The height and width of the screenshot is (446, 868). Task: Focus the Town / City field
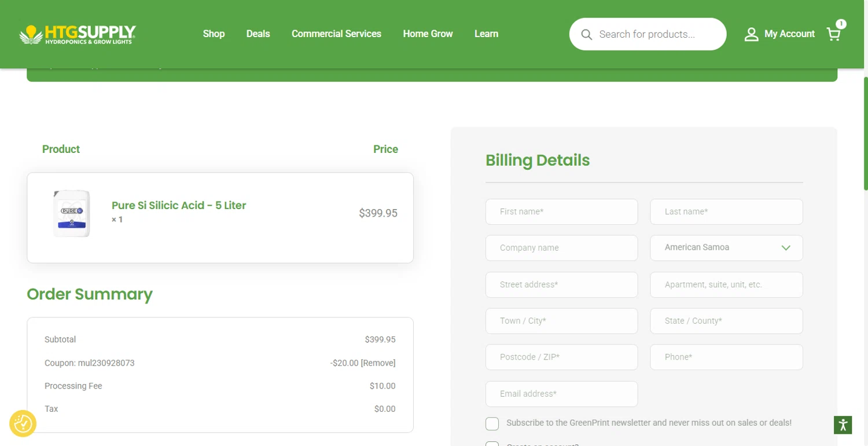(561, 321)
